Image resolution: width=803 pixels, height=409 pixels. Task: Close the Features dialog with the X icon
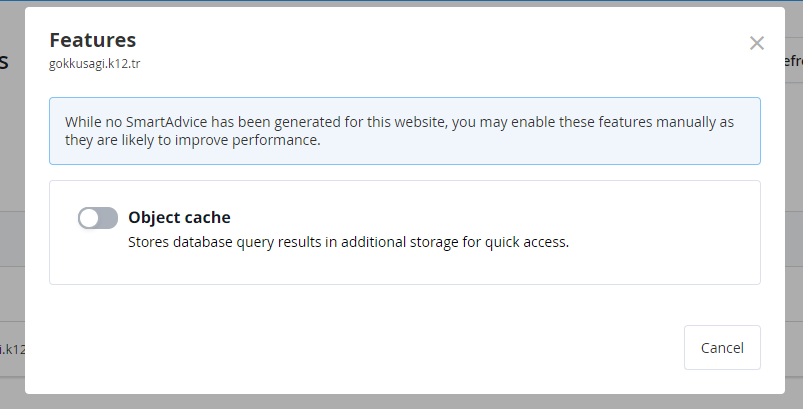tap(756, 43)
